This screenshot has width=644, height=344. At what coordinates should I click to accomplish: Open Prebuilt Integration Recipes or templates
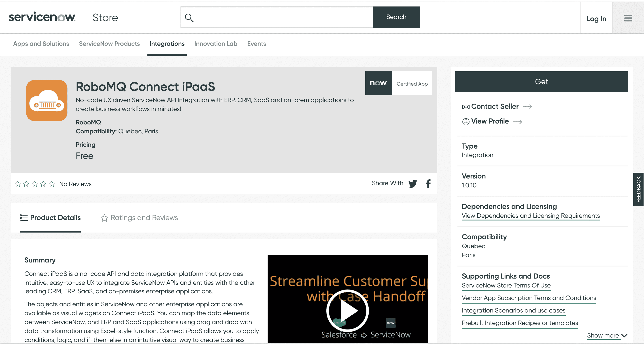(x=520, y=323)
